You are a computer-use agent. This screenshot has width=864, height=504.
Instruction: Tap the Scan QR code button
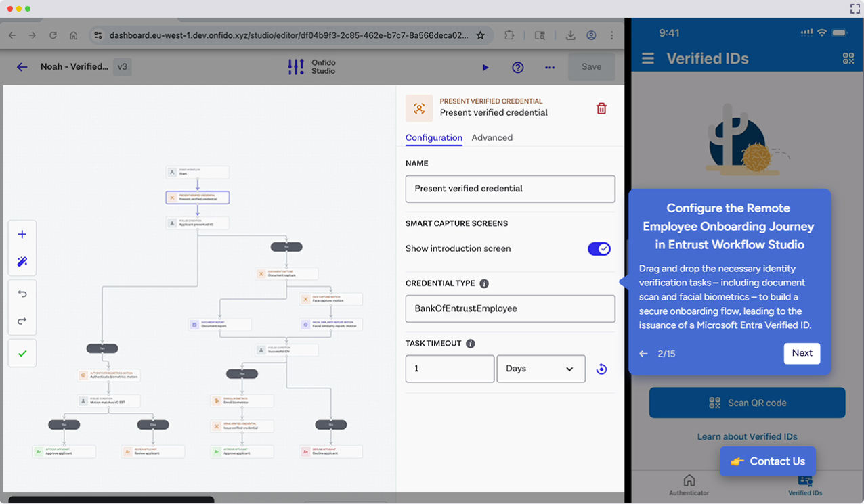coord(747,403)
